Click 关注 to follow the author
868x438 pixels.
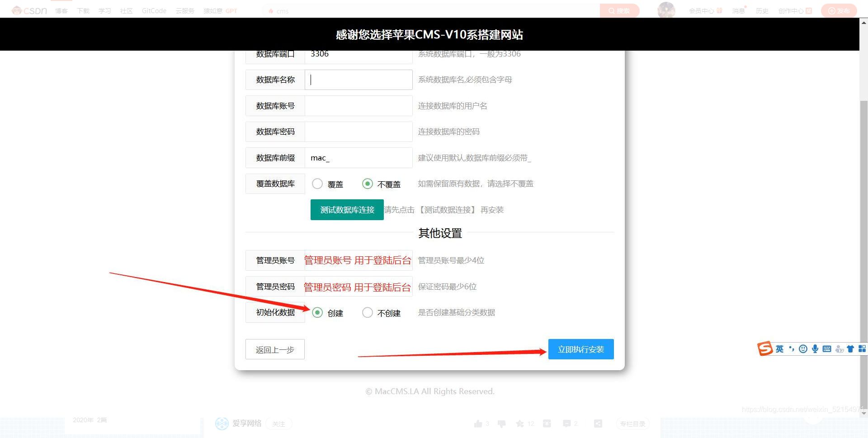[x=279, y=424]
